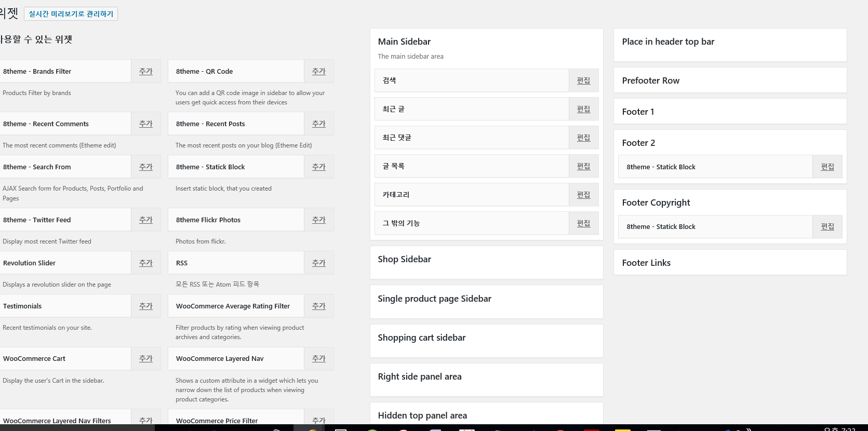Expand the Prefooter Row panel
The height and width of the screenshot is (431, 868).
[x=730, y=80]
